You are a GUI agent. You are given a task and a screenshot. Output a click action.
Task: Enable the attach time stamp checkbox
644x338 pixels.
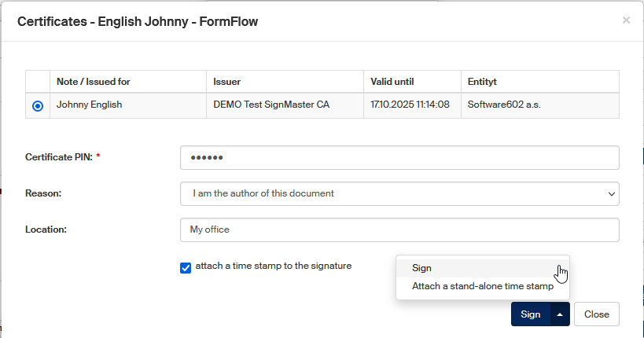[x=186, y=267]
